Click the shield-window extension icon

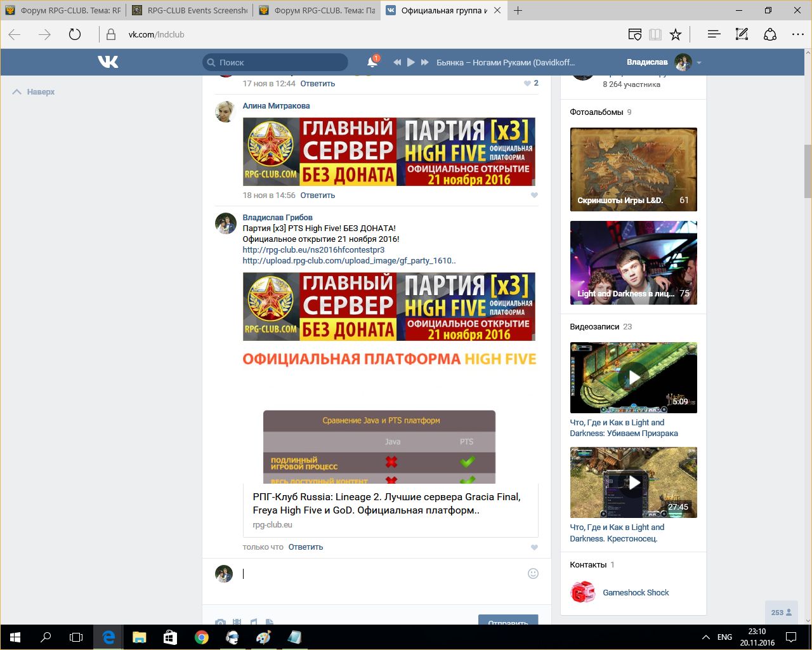click(634, 34)
